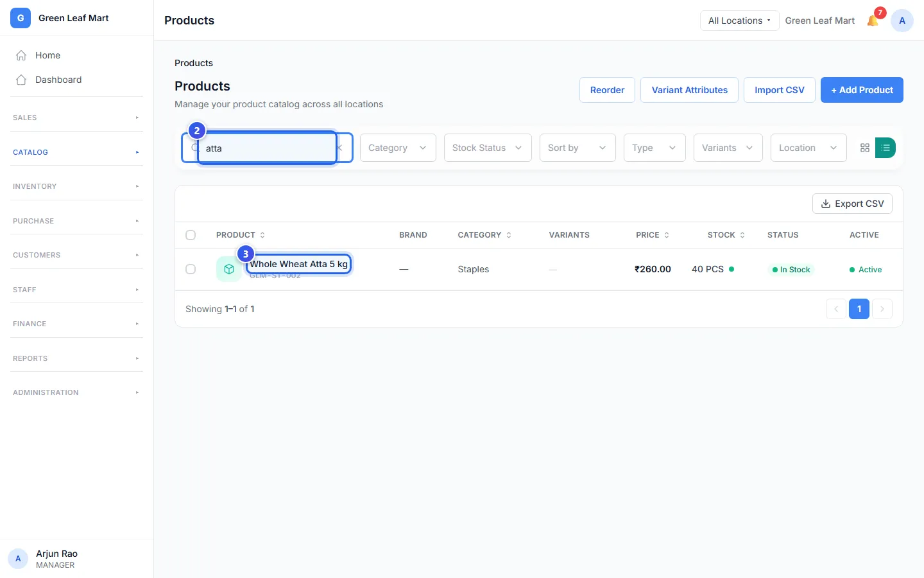Go to next page arrow
The width and height of the screenshot is (924, 578).
[x=882, y=309]
